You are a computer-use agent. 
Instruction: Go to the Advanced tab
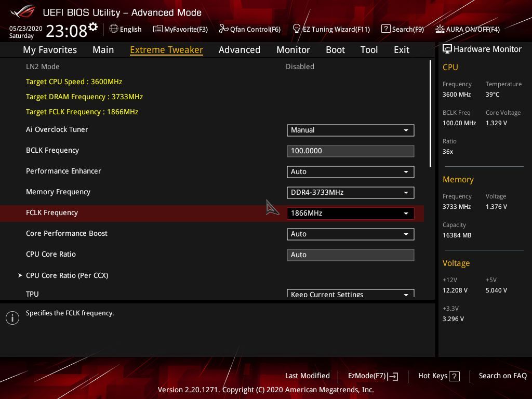click(x=239, y=50)
